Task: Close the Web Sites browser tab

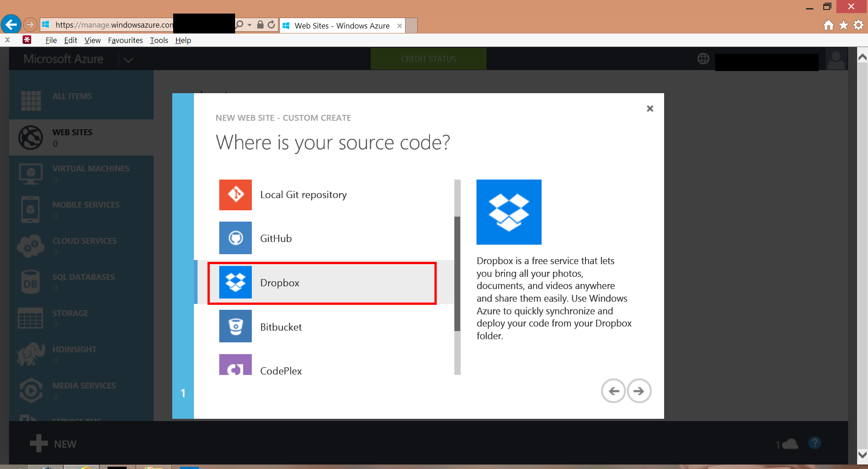Action: (x=400, y=26)
